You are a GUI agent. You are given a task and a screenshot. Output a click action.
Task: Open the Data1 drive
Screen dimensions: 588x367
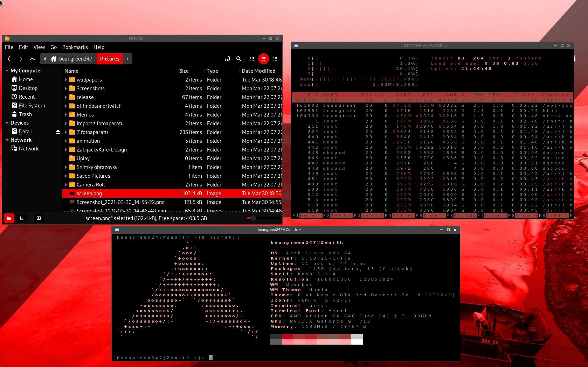[x=22, y=132]
